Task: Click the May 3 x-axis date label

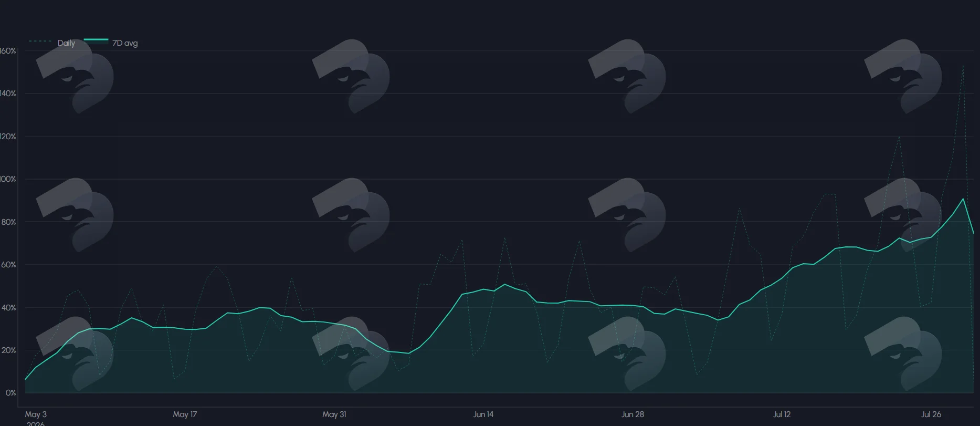Action: click(x=36, y=414)
